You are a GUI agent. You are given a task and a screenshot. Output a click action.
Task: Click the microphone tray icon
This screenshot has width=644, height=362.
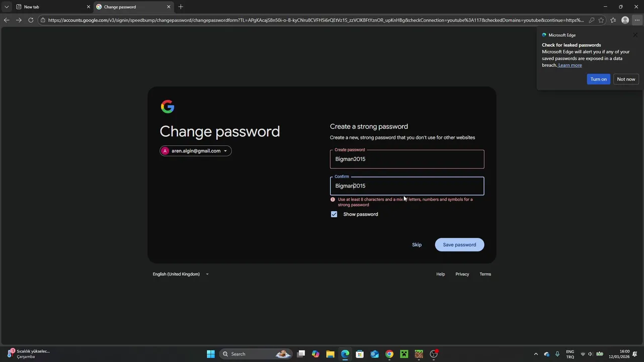557,354
